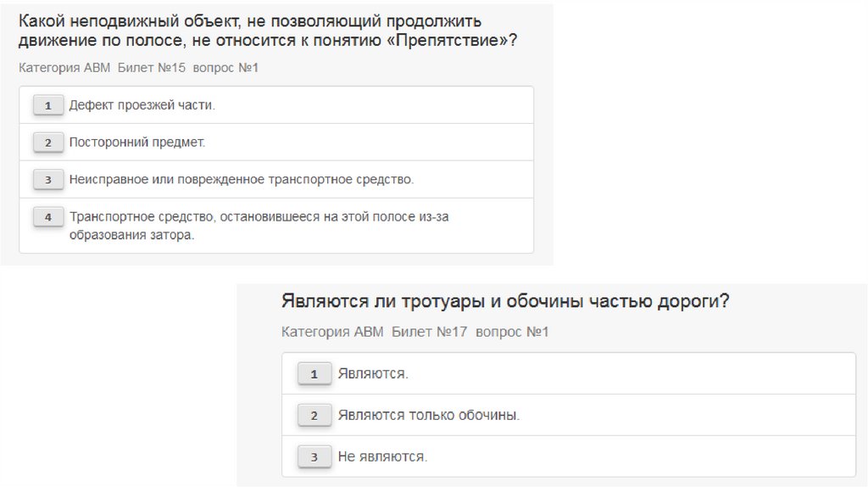Viewport: 868px width, 487px height.
Task: Click the answer text 'Не являются.'
Action: (x=381, y=457)
